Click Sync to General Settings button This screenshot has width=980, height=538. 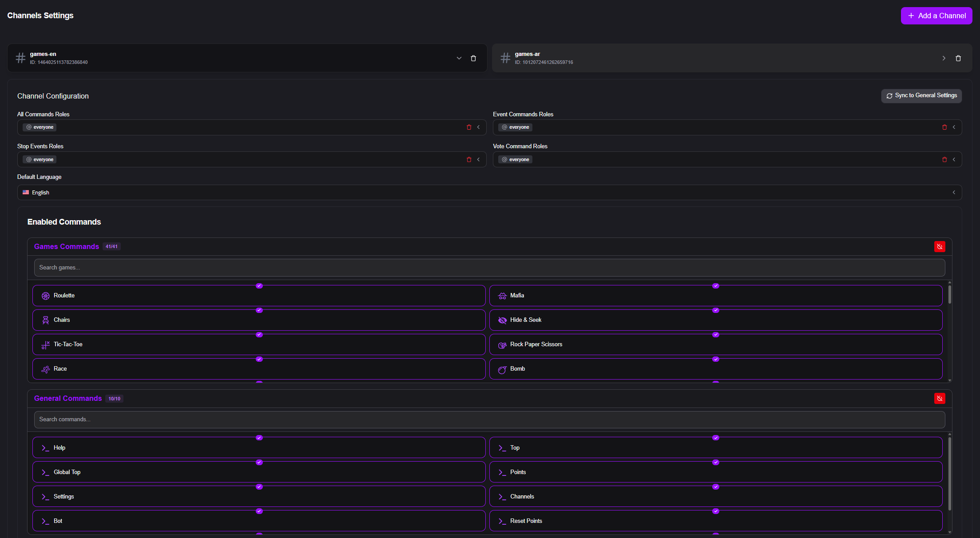coord(921,96)
